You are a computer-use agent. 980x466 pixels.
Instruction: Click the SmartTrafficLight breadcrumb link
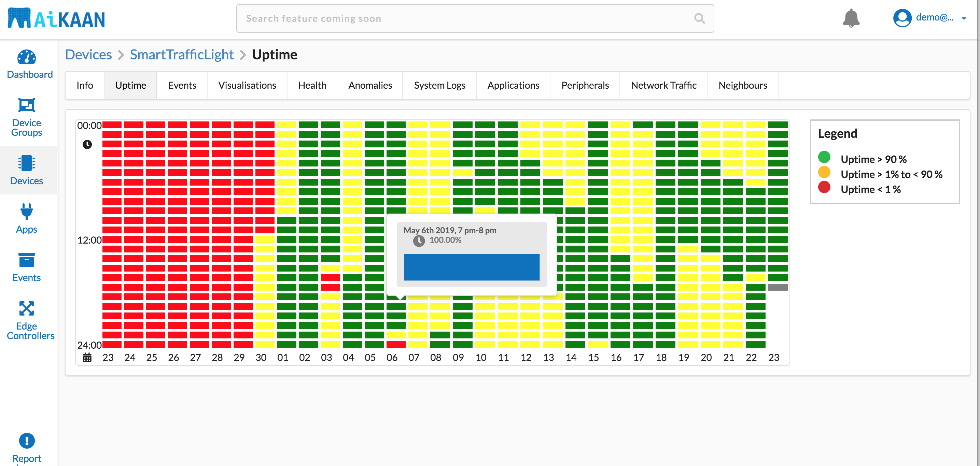pos(181,55)
